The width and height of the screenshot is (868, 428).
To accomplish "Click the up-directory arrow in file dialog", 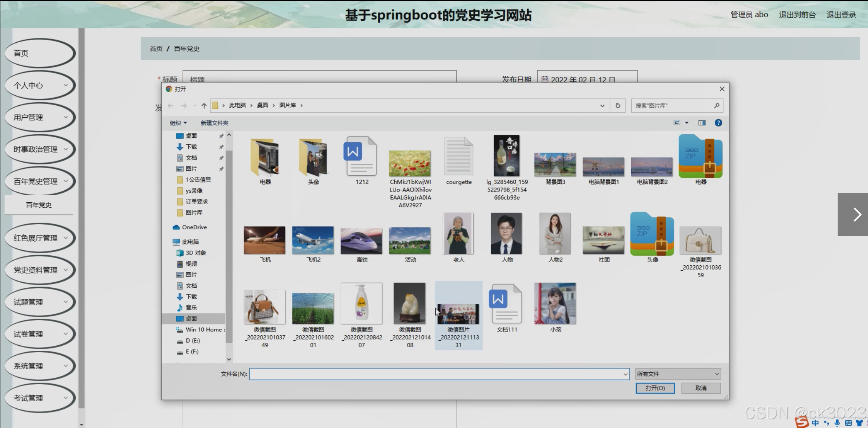I will point(204,106).
